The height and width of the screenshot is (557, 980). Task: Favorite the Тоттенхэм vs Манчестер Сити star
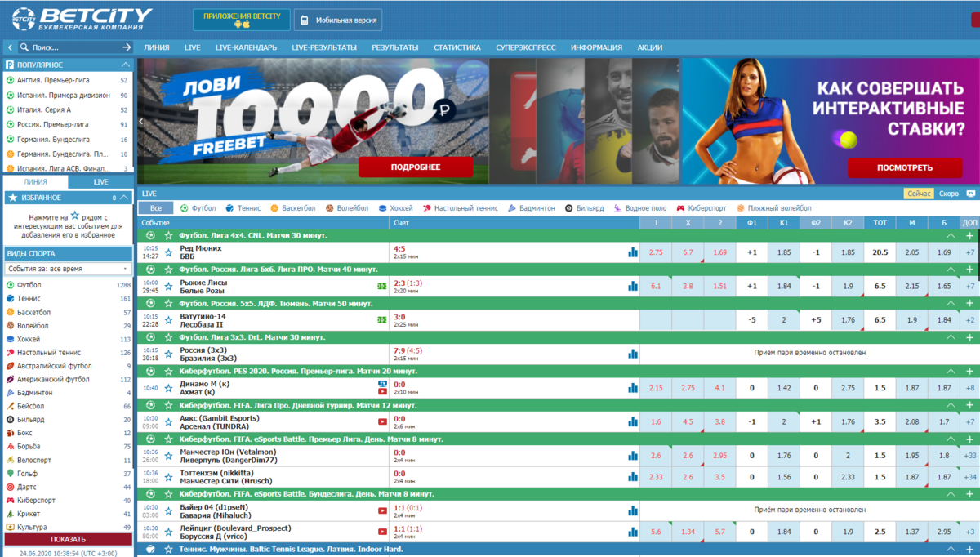tap(169, 476)
